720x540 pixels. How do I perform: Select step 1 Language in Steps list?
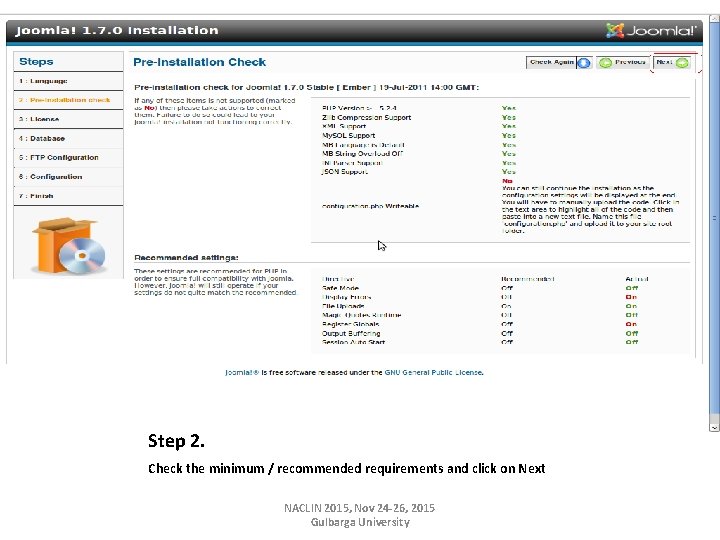(x=68, y=81)
